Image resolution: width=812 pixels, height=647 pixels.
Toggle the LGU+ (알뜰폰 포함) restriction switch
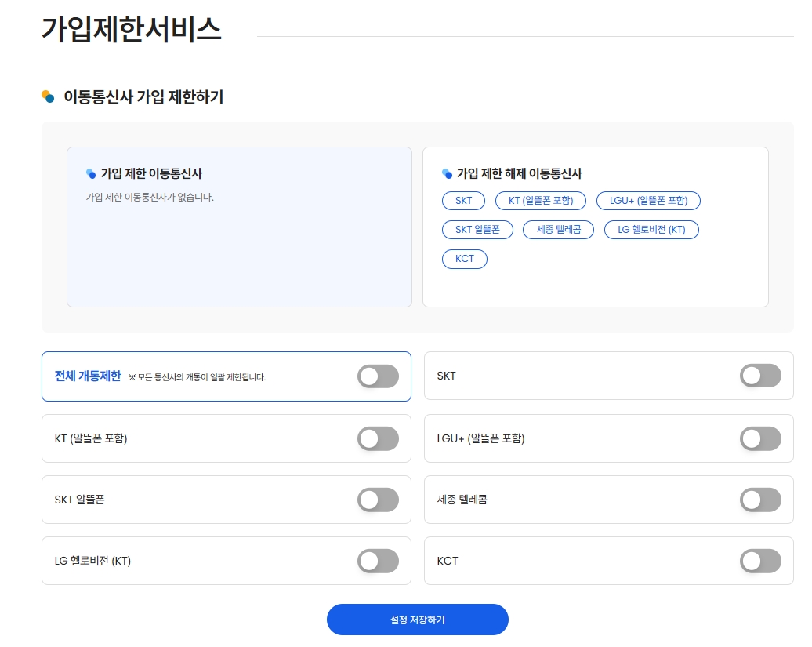coord(760,438)
